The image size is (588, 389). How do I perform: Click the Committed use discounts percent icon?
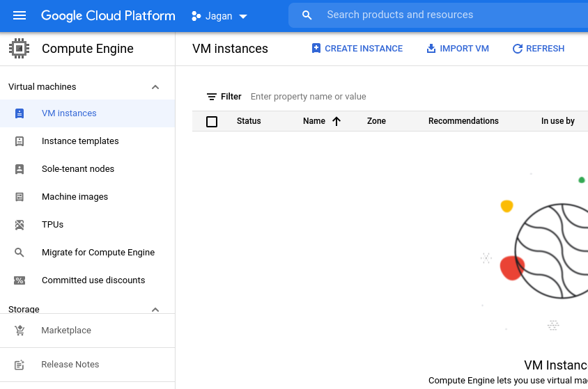pos(20,280)
